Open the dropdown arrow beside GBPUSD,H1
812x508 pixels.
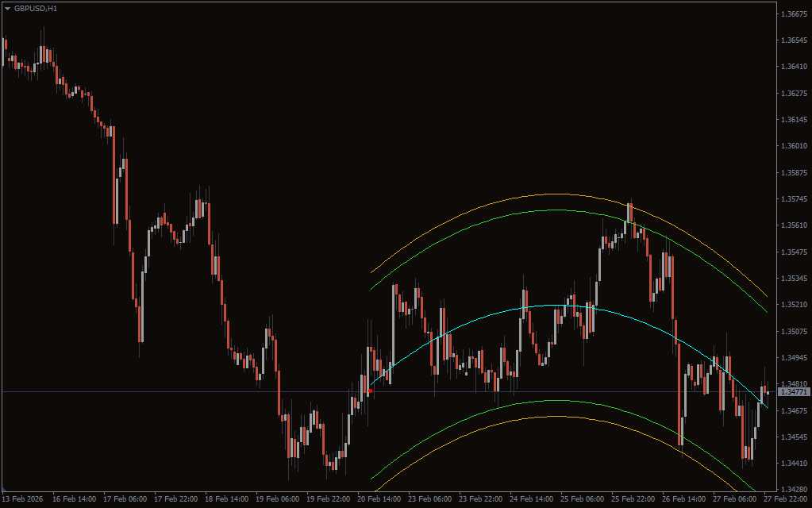7,8
